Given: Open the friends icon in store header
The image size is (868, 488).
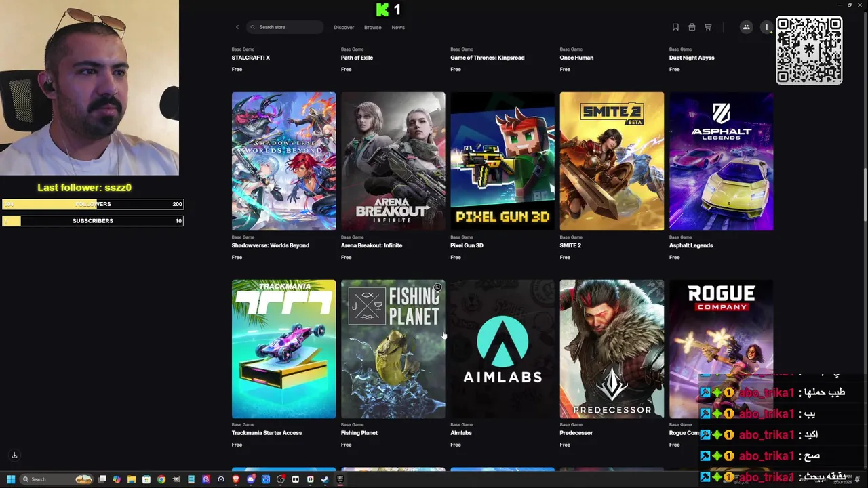Looking at the screenshot, I should click(746, 27).
